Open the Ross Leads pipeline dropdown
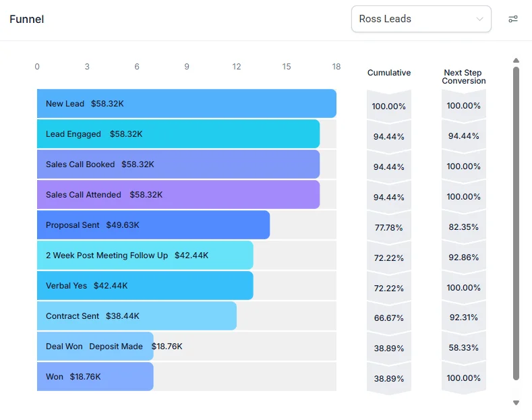 point(421,19)
